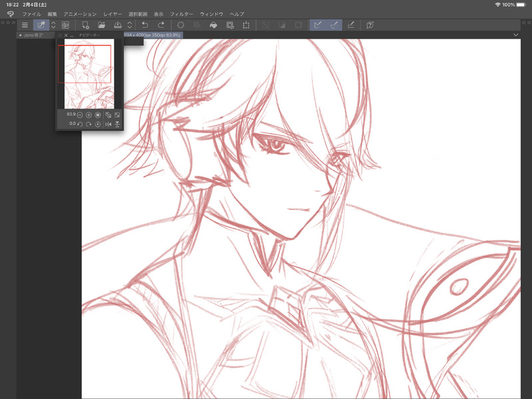Undo the last stroke

145,25
